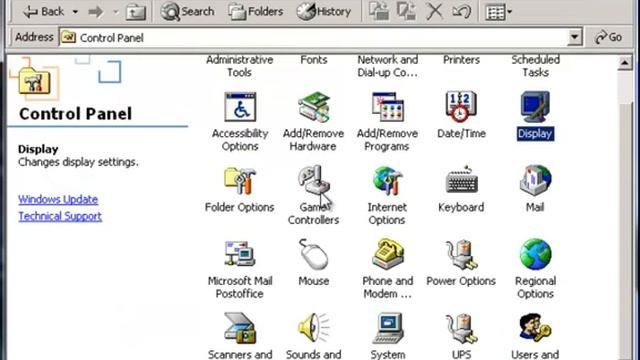Click the Printers label

point(461,60)
